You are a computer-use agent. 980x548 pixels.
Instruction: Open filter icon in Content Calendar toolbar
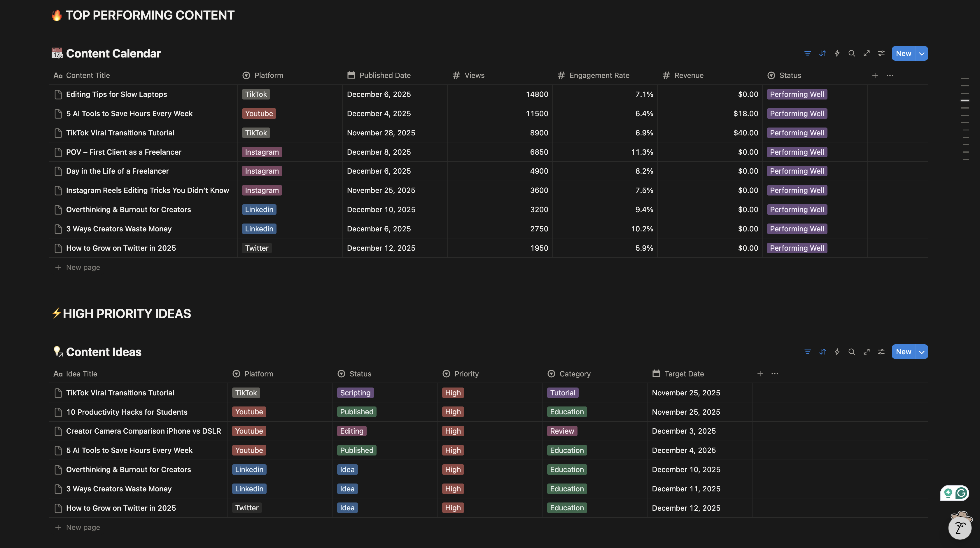807,53
